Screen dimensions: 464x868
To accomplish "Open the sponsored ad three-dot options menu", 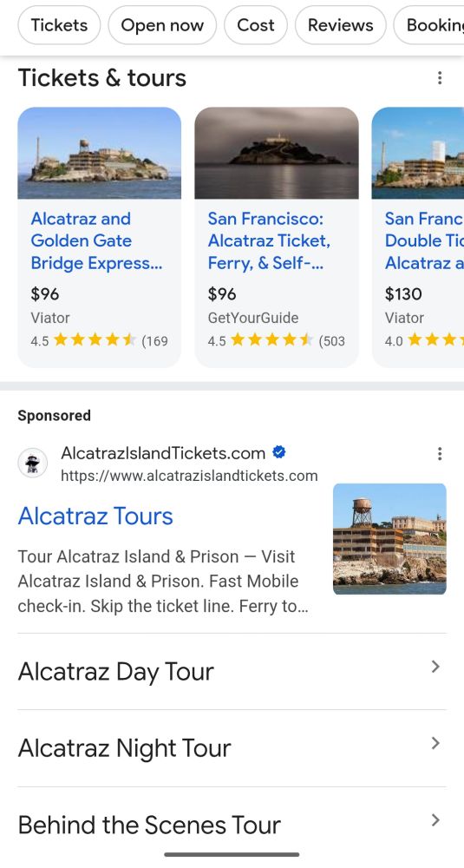I will [x=439, y=455].
